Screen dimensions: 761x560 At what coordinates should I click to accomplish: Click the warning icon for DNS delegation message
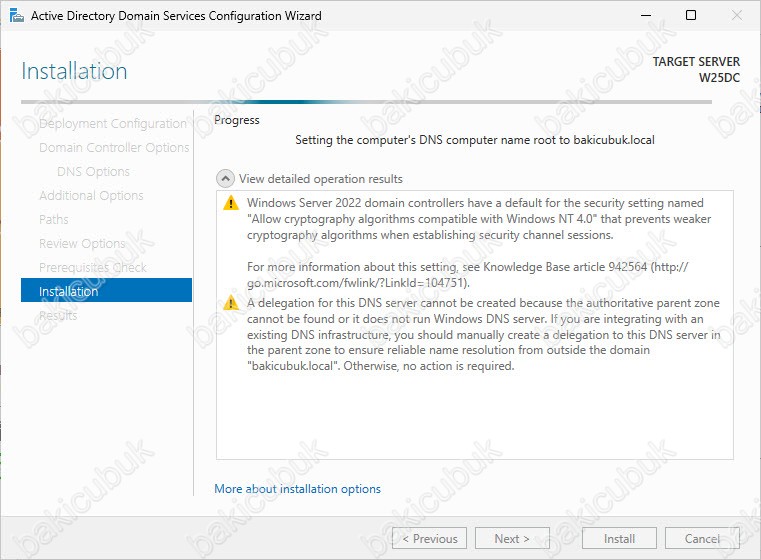click(x=231, y=303)
